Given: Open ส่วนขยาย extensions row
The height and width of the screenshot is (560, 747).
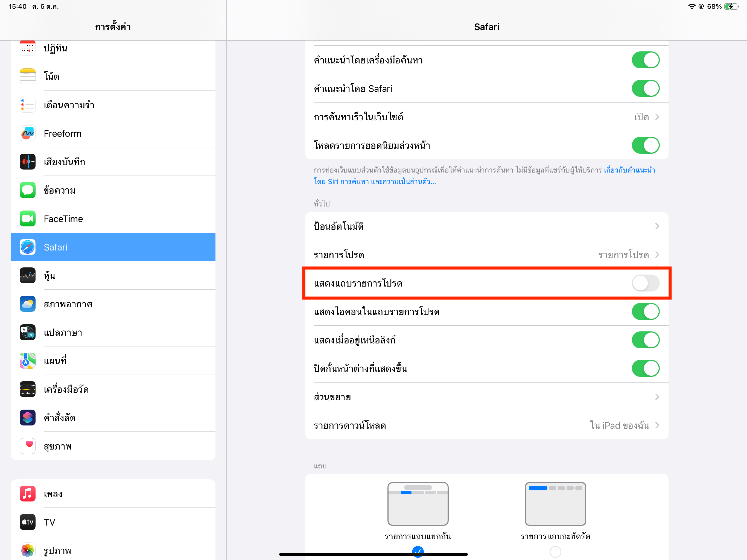Looking at the screenshot, I should (486, 397).
